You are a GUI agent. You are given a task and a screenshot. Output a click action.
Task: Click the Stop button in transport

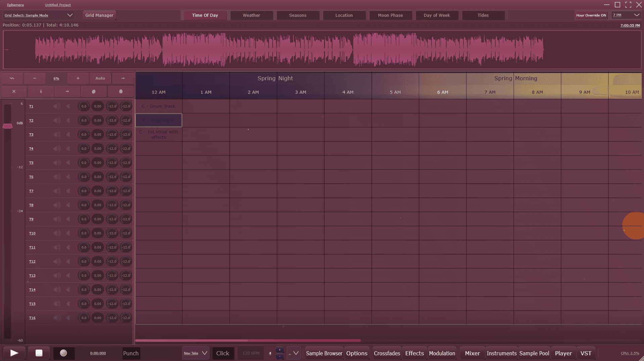pyautogui.click(x=39, y=353)
